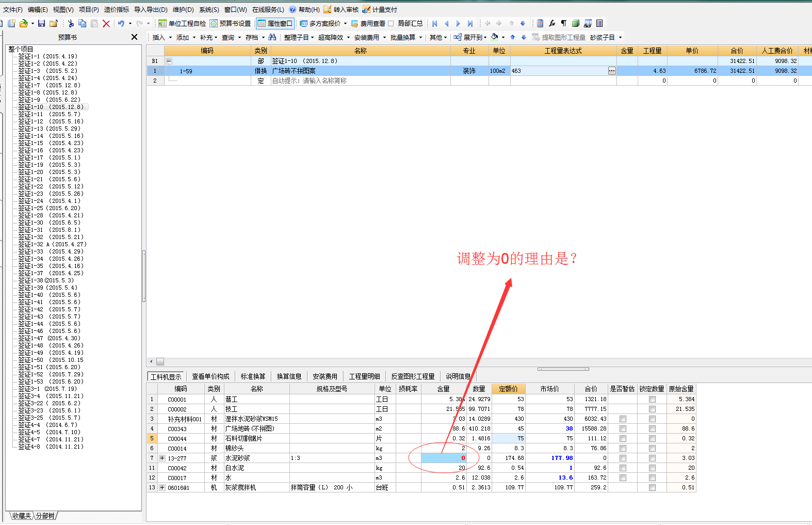Click 计量支付 icon in menu bar
The width and height of the screenshot is (812, 525).
coord(380,9)
